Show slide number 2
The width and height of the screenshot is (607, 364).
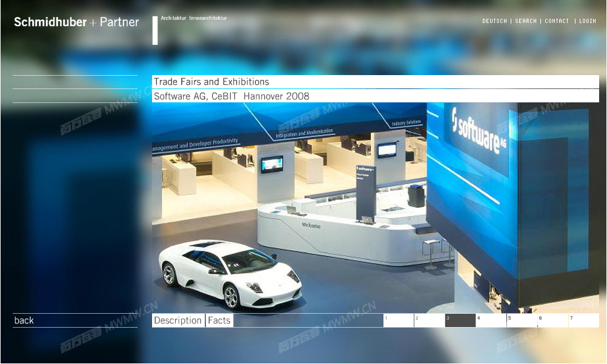pyautogui.click(x=430, y=320)
